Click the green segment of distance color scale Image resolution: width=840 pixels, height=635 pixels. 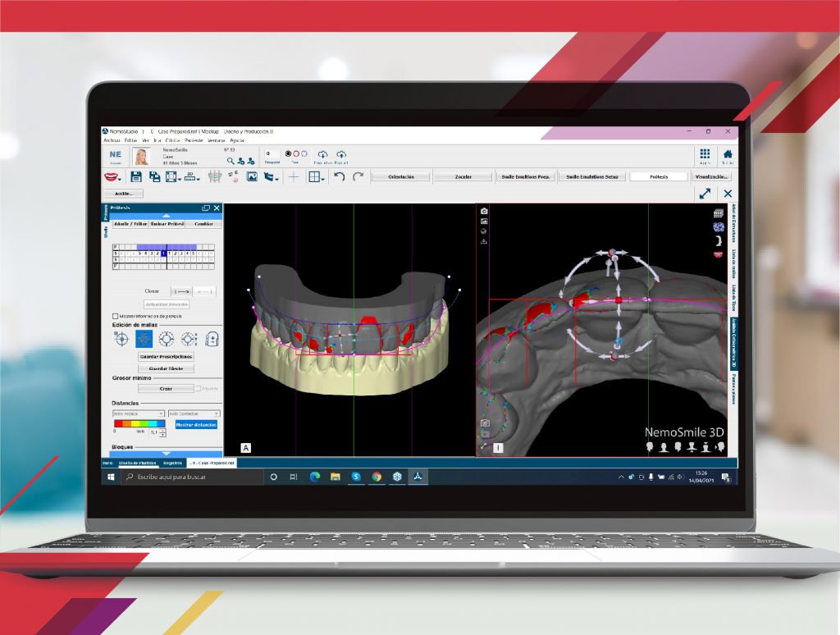point(143,423)
